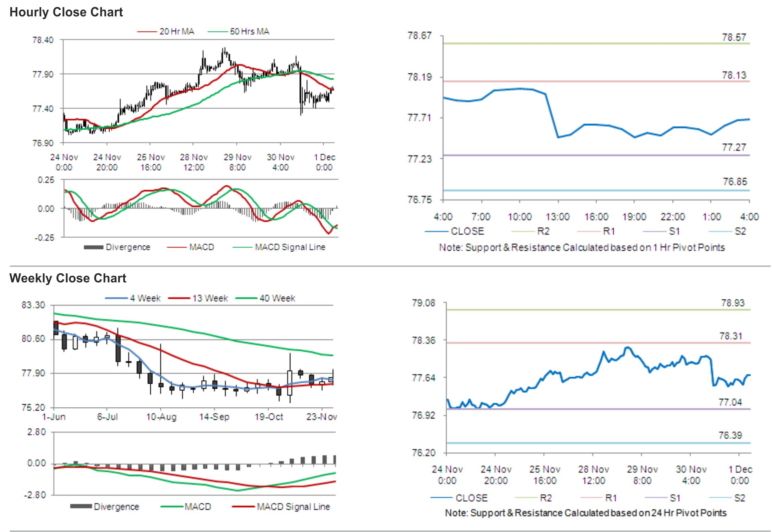Click the 76.39 S2 value in weekly pivot chart
Viewport: 772px width, 532px height.
730,435
